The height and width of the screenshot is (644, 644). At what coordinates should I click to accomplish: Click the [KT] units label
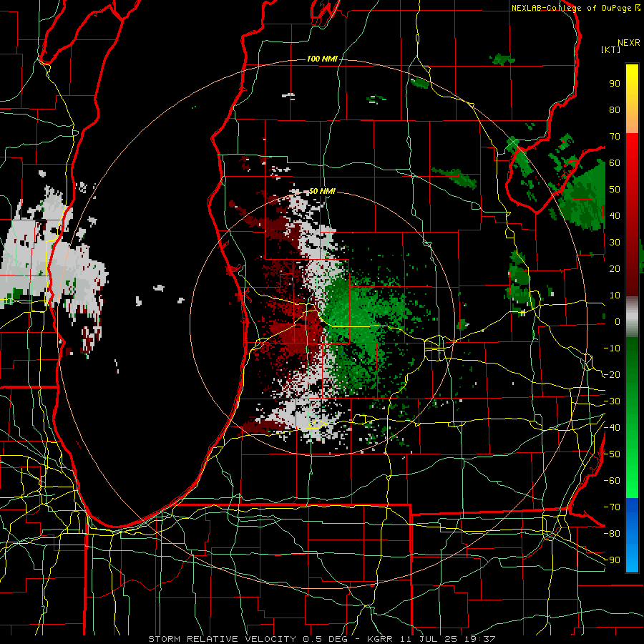pyautogui.click(x=611, y=49)
